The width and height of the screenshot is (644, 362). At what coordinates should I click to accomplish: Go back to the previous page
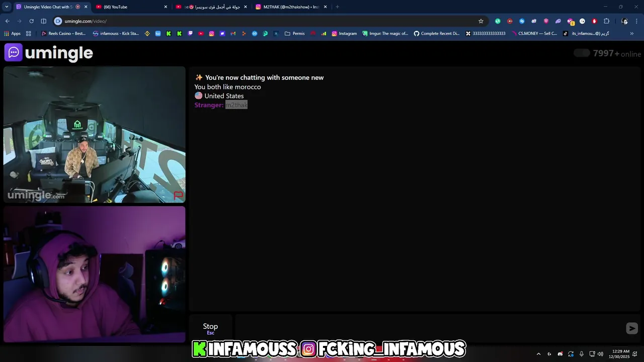click(7, 21)
